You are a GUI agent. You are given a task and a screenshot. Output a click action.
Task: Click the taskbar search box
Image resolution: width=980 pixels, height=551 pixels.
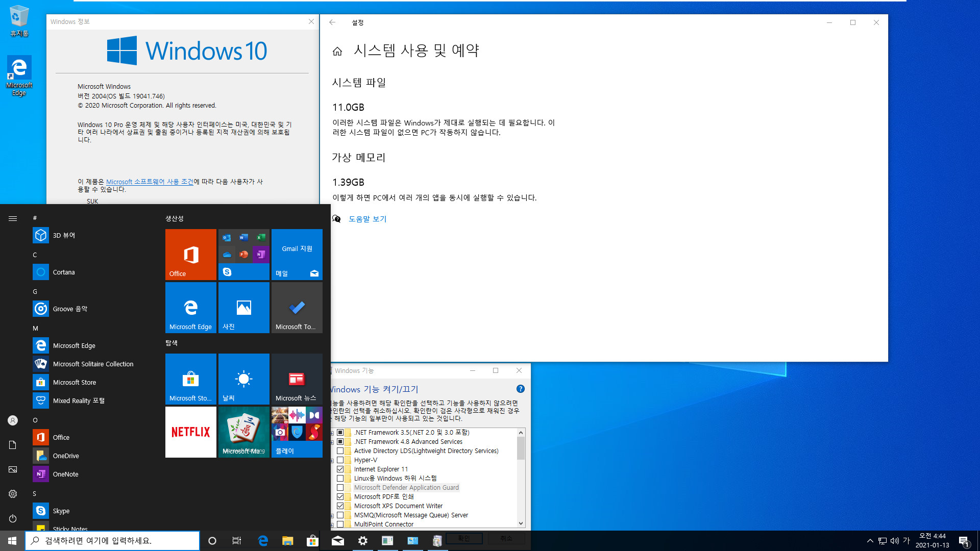(x=112, y=541)
